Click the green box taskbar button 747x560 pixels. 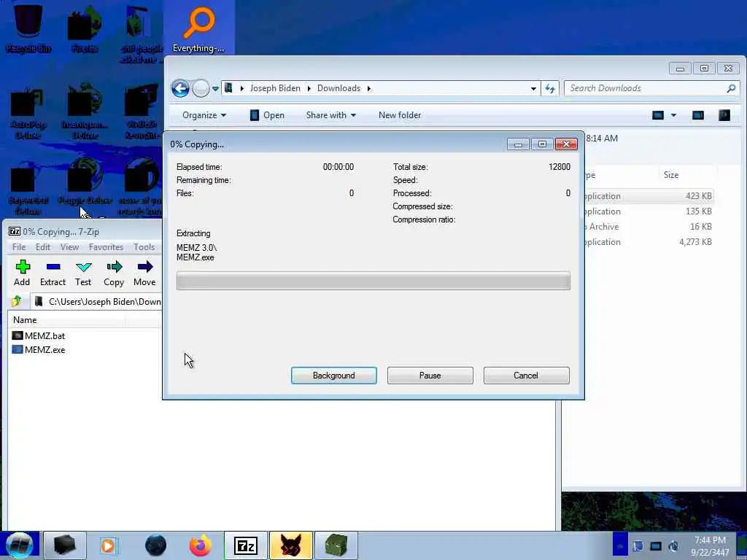(336, 545)
